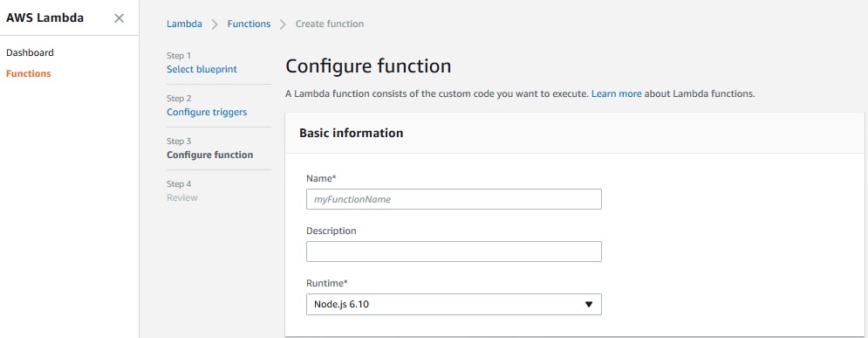Select the Node.js 6.10 runtime combo box
Viewport: 868px width, 338px height.
coord(454,304)
